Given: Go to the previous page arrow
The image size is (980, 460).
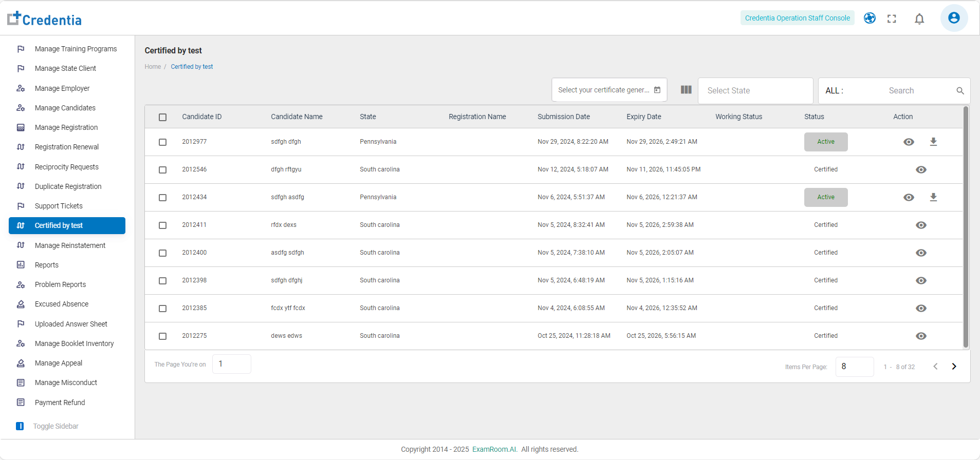Looking at the screenshot, I should pyautogui.click(x=935, y=367).
